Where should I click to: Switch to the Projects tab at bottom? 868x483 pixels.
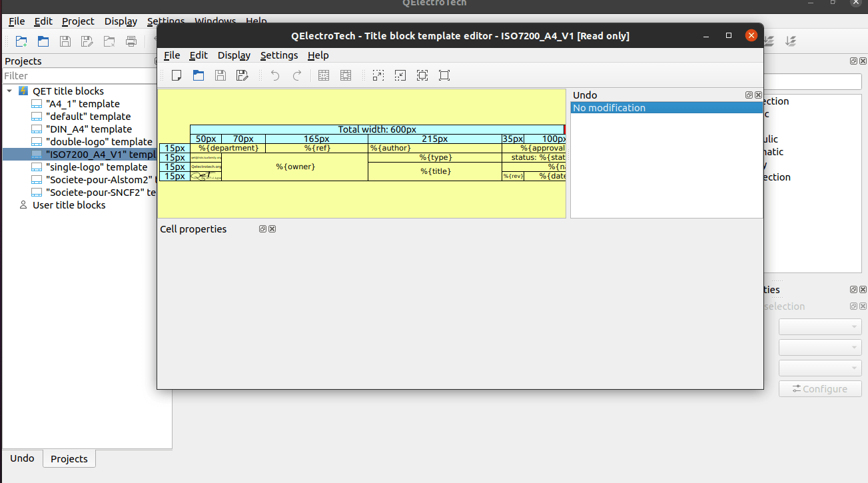click(69, 458)
